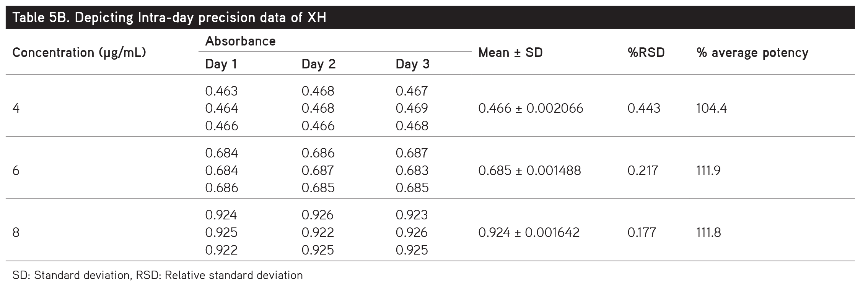868x284 pixels.
Task: Click the Mean ± SD column header
Action: (510, 52)
